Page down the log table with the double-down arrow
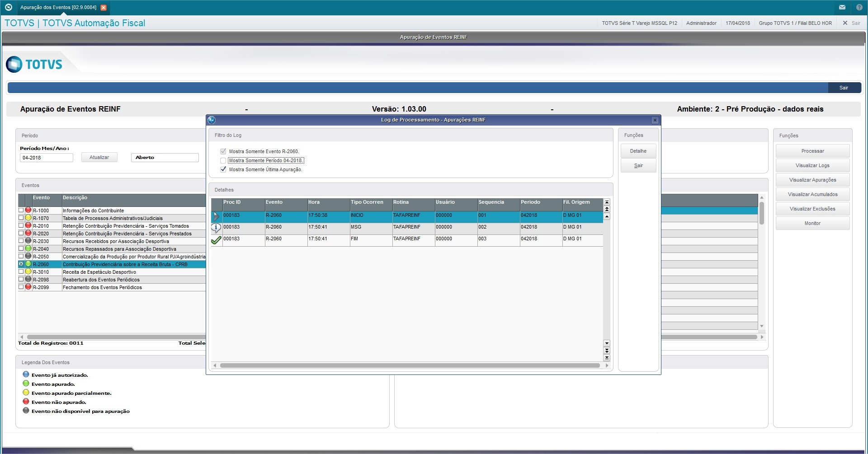 [x=607, y=351]
